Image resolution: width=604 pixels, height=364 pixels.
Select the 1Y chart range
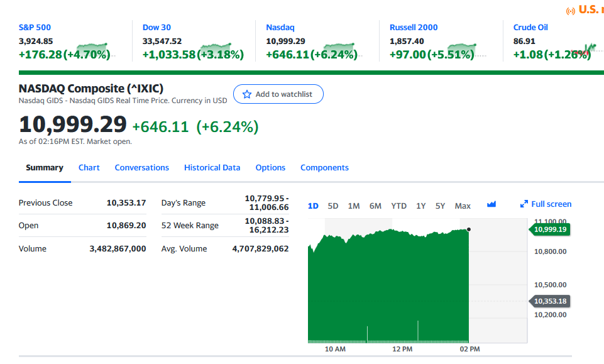pyautogui.click(x=420, y=206)
